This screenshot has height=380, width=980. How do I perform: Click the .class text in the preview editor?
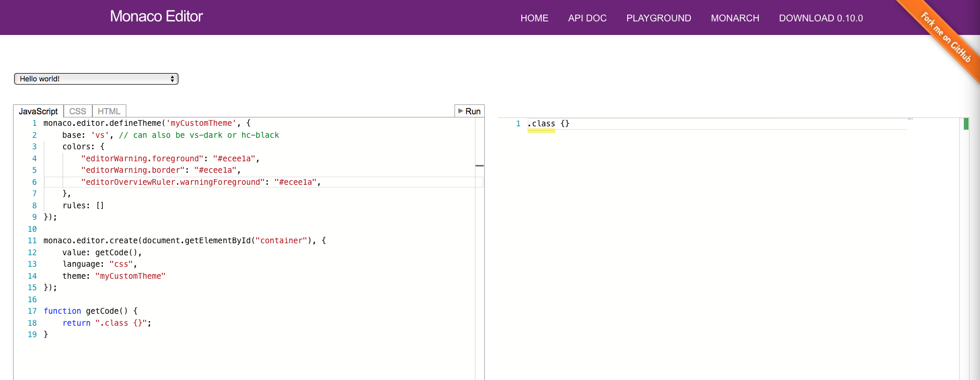(541, 124)
